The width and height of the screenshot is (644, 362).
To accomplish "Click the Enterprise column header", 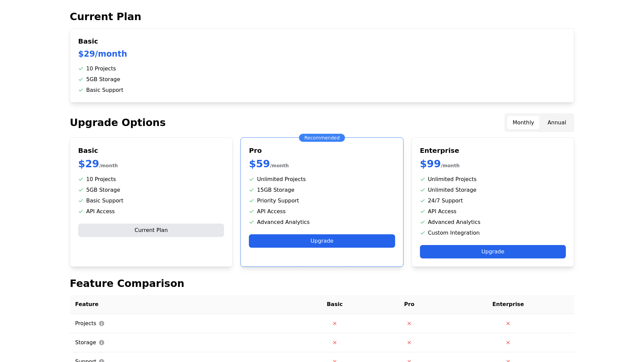I will point(508,304).
